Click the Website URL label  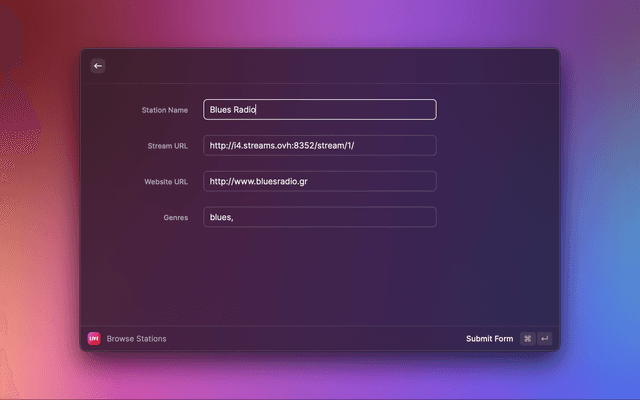tap(165, 182)
